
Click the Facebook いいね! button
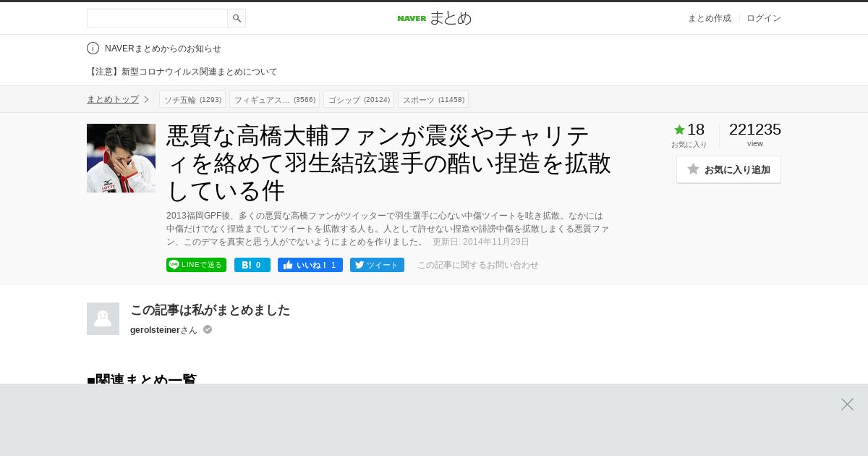[x=310, y=265]
